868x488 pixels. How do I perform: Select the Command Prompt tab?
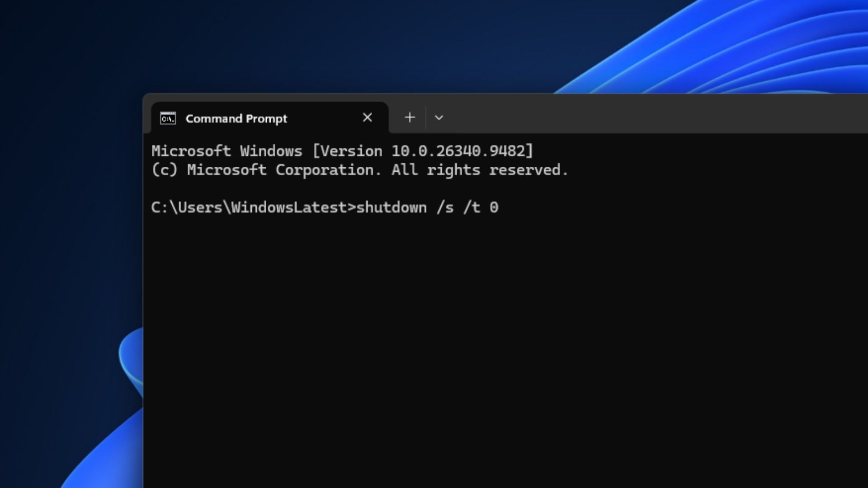(269, 118)
